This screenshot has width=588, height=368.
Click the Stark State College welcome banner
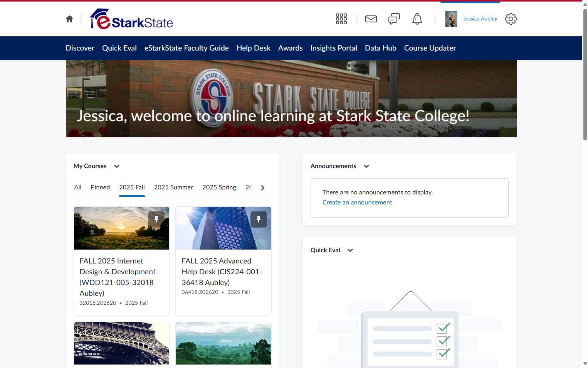pos(291,99)
